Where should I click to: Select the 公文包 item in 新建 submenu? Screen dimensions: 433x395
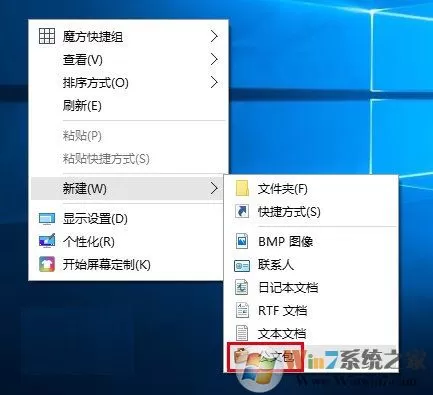click(x=311, y=357)
